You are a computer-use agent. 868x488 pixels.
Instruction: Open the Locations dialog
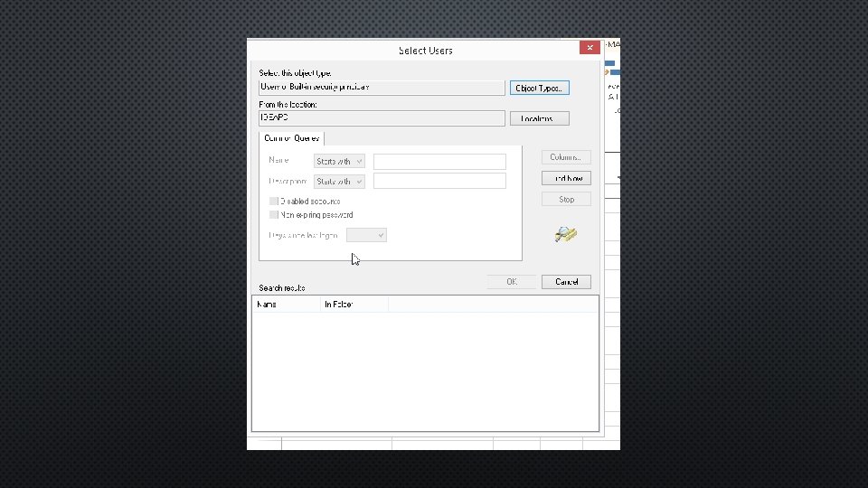[539, 118]
